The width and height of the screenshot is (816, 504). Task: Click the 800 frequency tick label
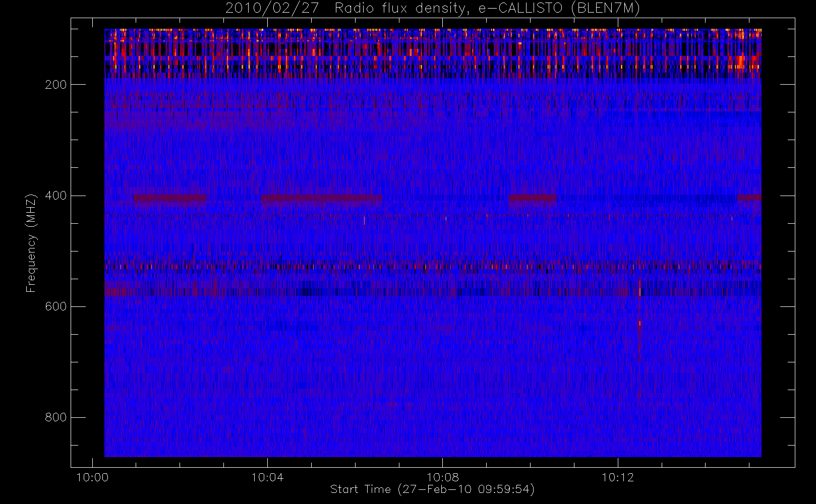[x=55, y=417]
